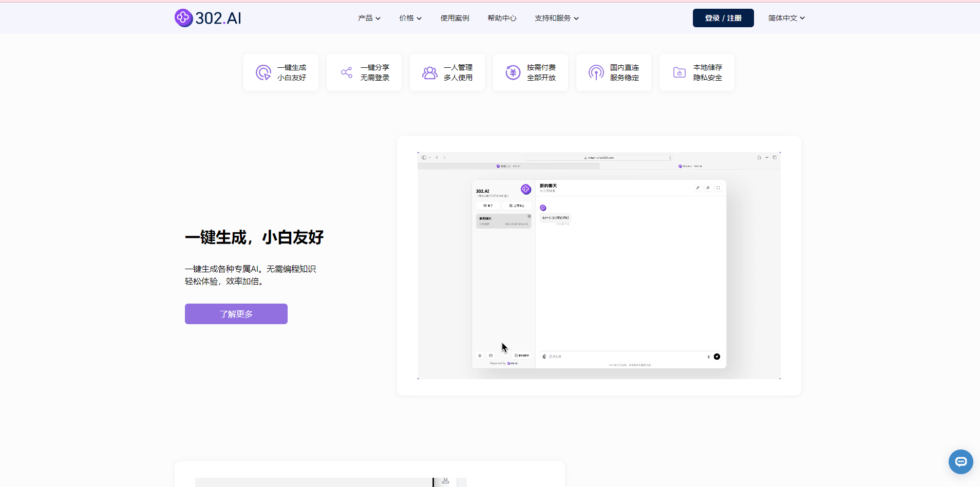
Task: Click the yen icon for 按需付费
Action: pyautogui.click(x=513, y=72)
